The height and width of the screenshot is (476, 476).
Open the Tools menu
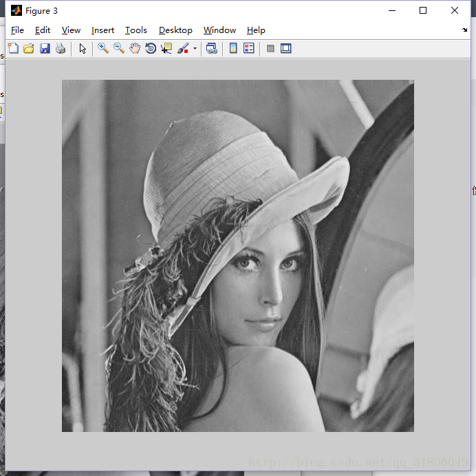click(x=136, y=30)
